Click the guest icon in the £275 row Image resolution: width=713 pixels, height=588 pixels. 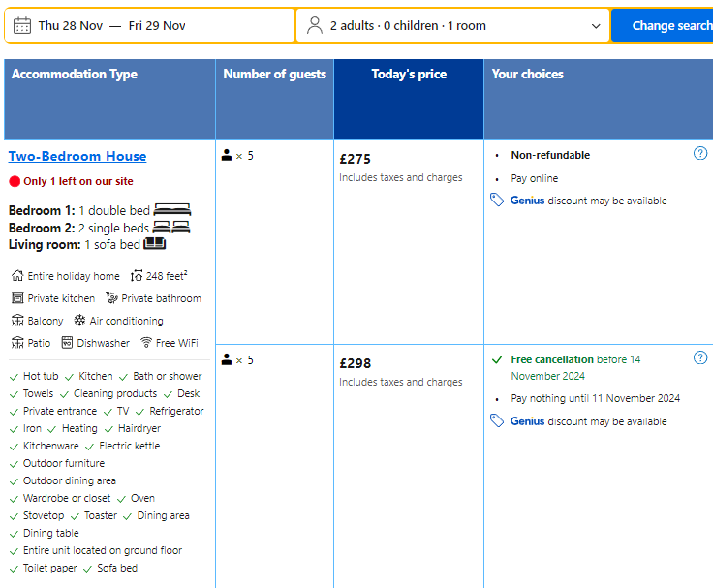(x=227, y=156)
